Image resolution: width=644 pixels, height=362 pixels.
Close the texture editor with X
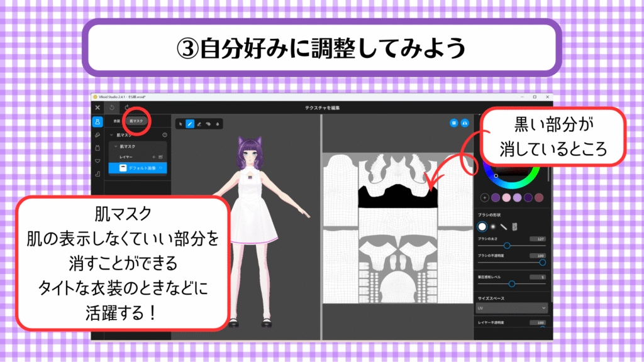(97, 107)
